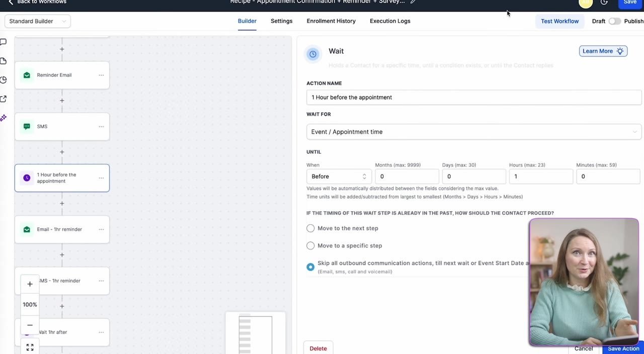Fit workflow to screen icon
This screenshot has width=644, height=354.
(x=30, y=347)
